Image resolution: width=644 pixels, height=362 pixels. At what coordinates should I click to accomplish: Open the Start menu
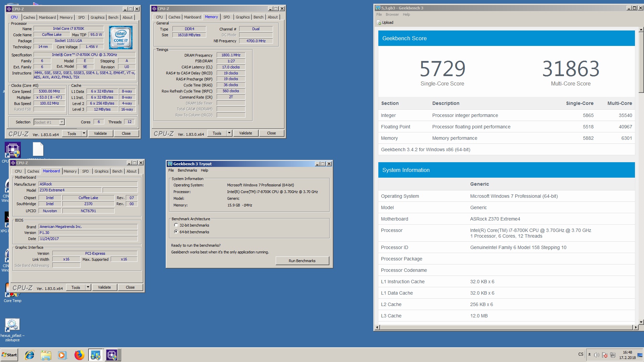9,355
